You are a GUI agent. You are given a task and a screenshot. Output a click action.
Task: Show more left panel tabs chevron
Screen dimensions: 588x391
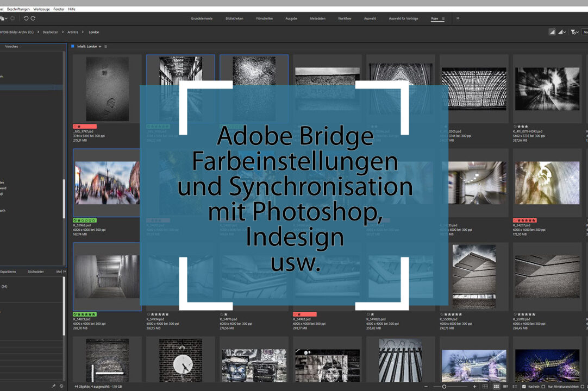(x=65, y=272)
